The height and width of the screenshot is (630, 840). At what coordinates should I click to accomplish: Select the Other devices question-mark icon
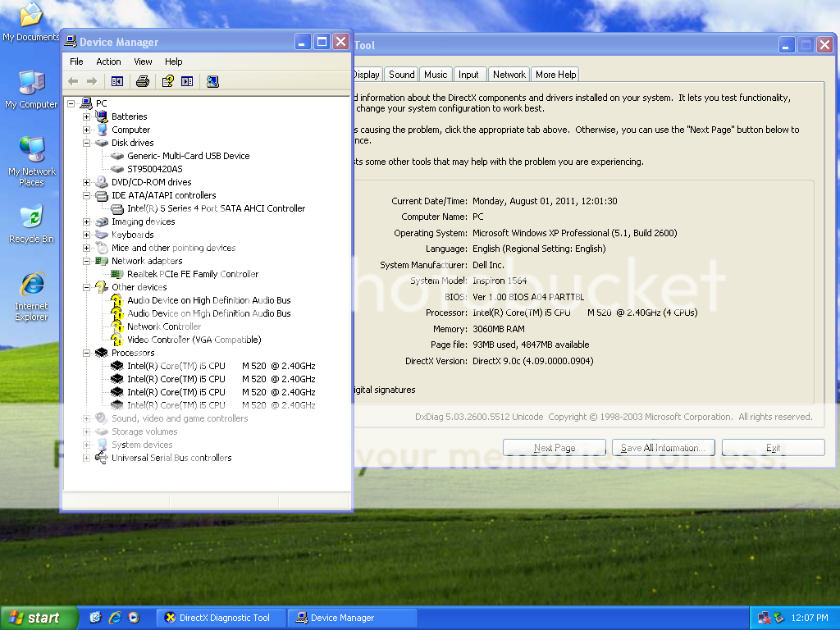point(101,287)
